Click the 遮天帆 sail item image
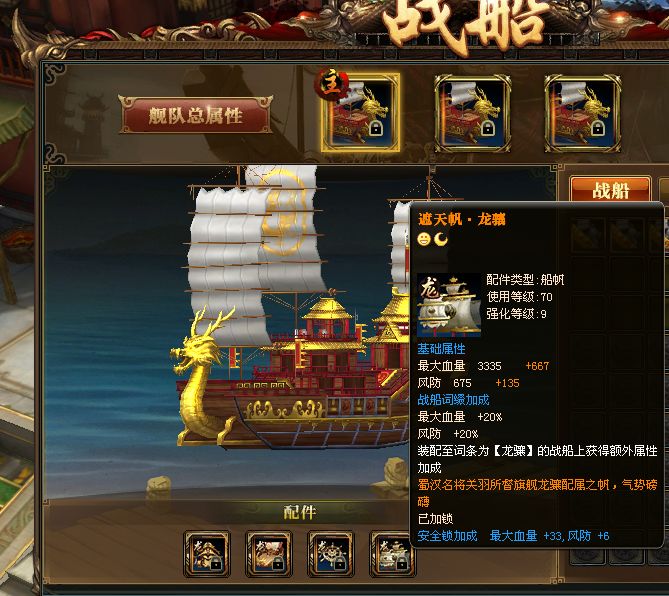 [x=449, y=305]
